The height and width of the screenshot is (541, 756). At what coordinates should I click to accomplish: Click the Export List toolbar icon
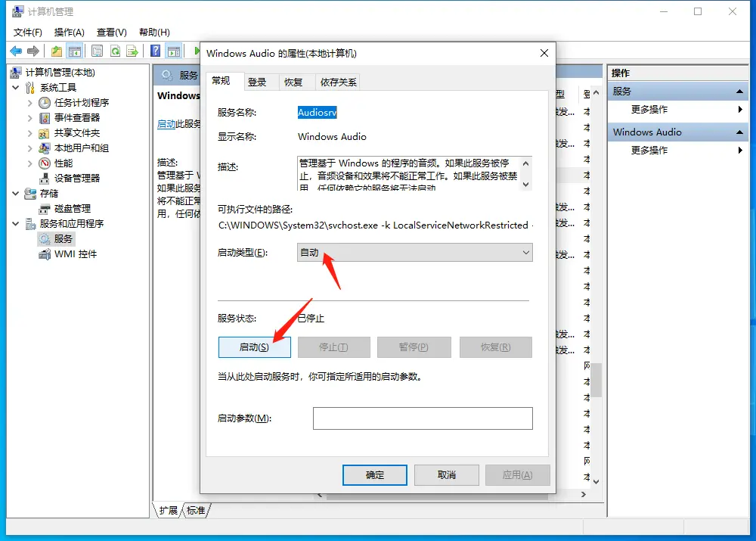(132, 51)
